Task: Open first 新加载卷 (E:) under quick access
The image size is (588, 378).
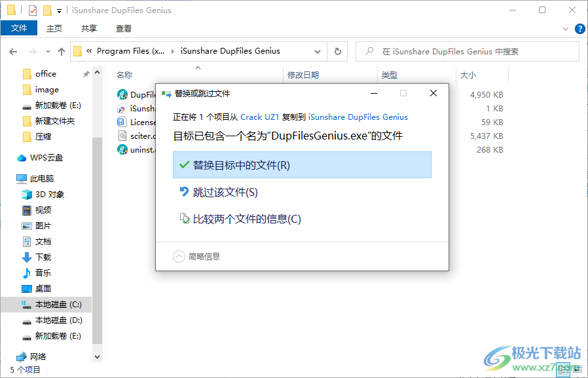Action: coord(58,105)
